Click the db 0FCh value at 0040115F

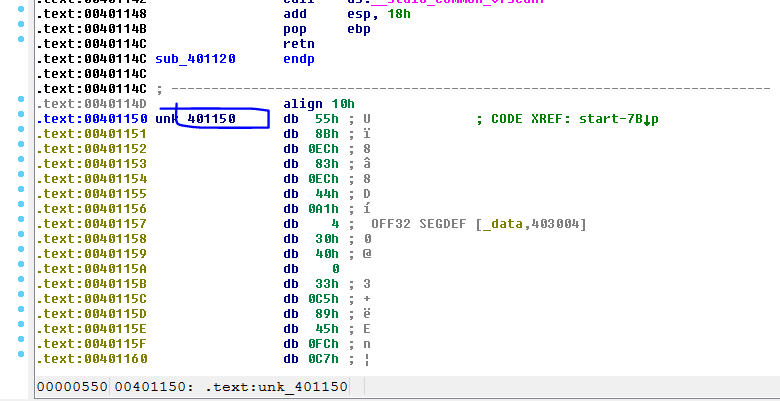pyautogui.click(x=320, y=344)
